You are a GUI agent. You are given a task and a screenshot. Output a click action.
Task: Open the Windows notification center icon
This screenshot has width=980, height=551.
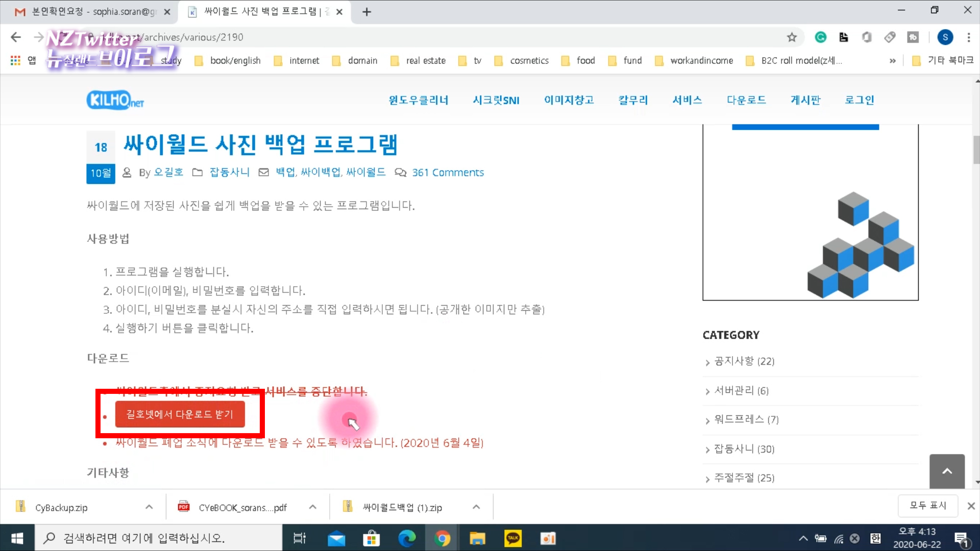[x=961, y=539]
